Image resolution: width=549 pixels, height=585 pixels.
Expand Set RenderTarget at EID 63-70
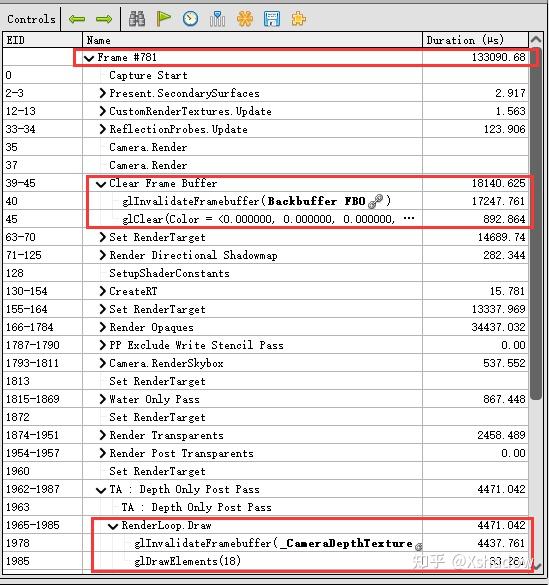click(103, 237)
